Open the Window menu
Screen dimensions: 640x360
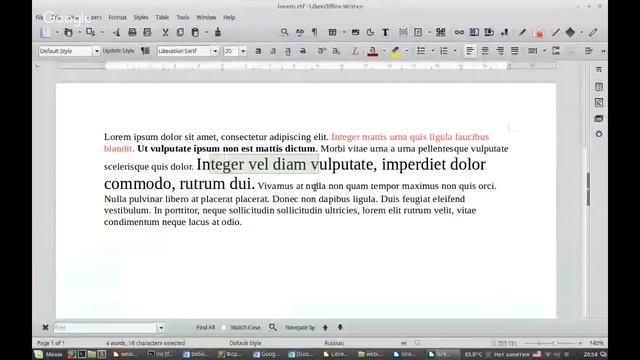(x=206, y=18)
